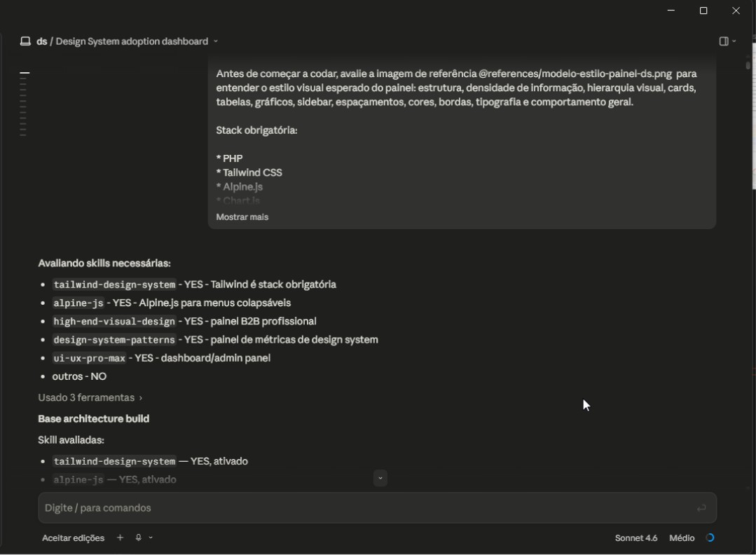Expand the Usado 3 ferramentas section
Screen dimensions: 756x555
coord(90,398)
